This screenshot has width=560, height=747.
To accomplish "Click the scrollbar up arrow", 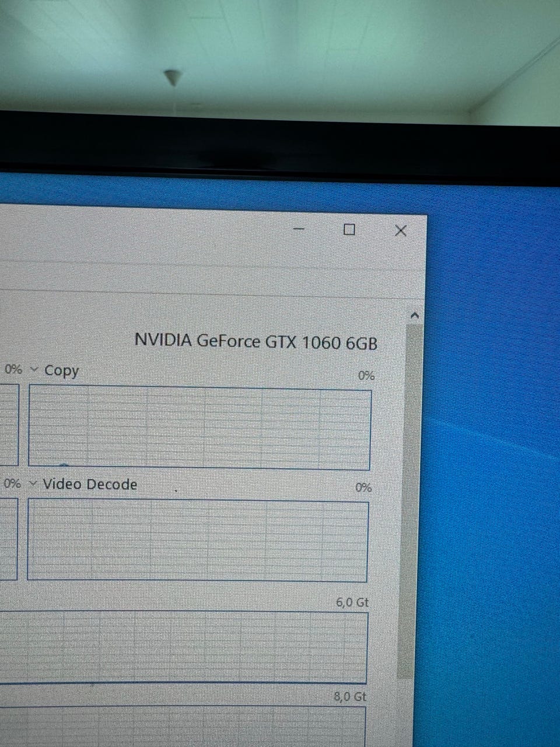I will click(x=415, y=315).
